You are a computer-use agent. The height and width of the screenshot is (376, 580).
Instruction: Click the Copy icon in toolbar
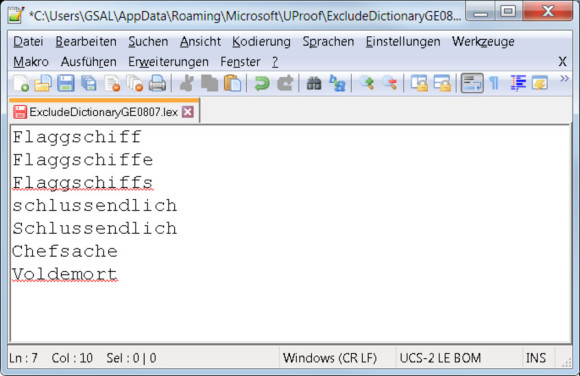coord(209,83)
